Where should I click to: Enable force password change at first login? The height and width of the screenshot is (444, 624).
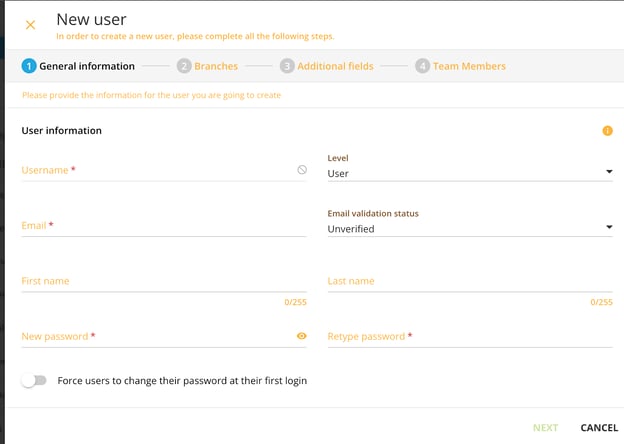coord(34,381)
